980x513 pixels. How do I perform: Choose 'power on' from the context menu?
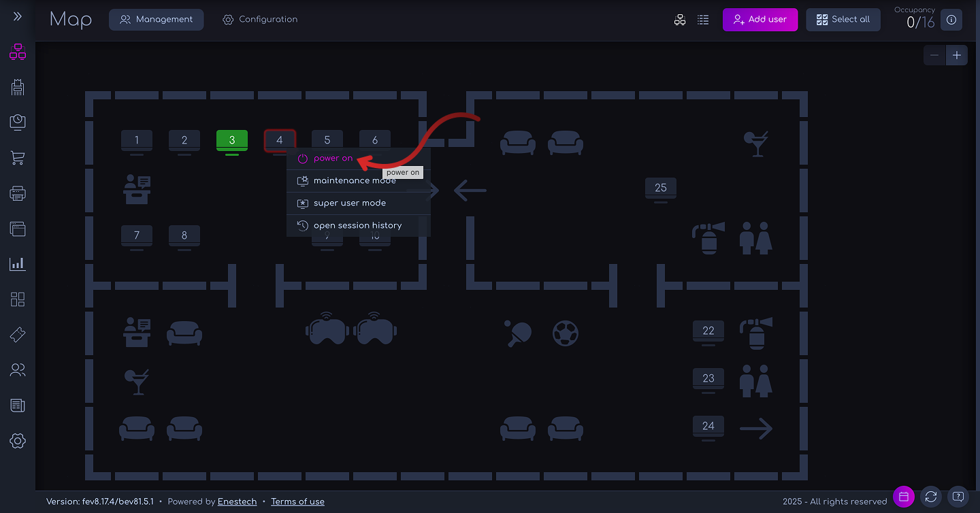point(332,157)
